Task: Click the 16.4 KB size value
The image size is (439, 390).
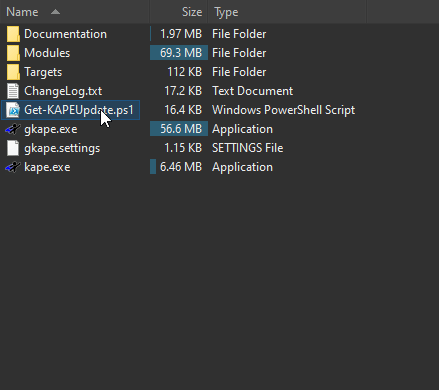Action: click(x=183, y=110)
